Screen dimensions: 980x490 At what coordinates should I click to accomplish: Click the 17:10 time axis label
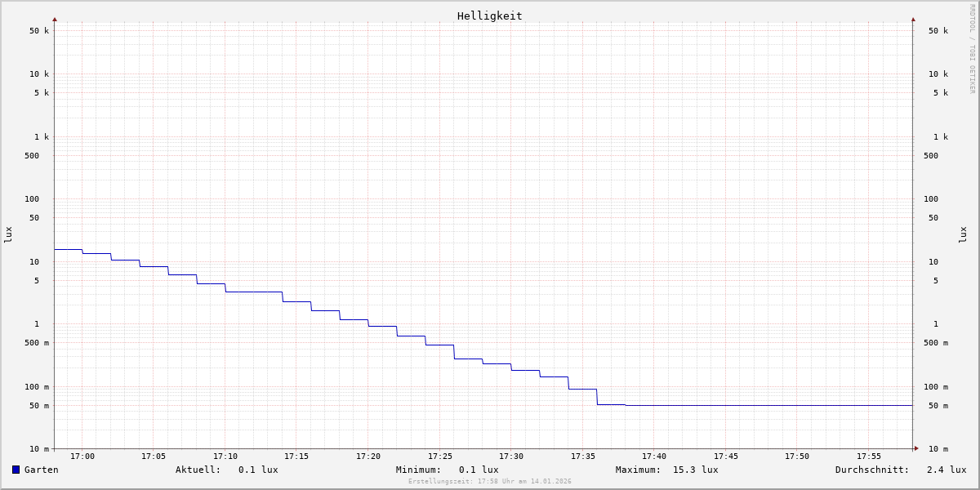pos(225,457)
